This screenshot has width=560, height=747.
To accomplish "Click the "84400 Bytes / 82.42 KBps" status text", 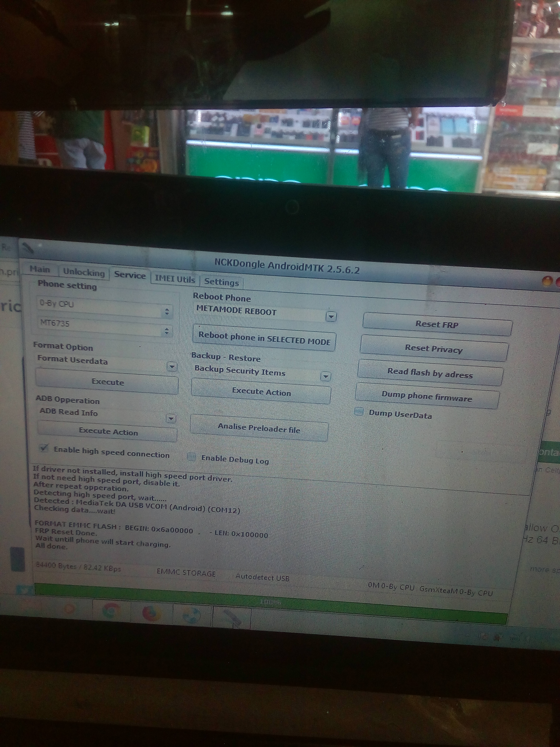I will pos(78,567).
